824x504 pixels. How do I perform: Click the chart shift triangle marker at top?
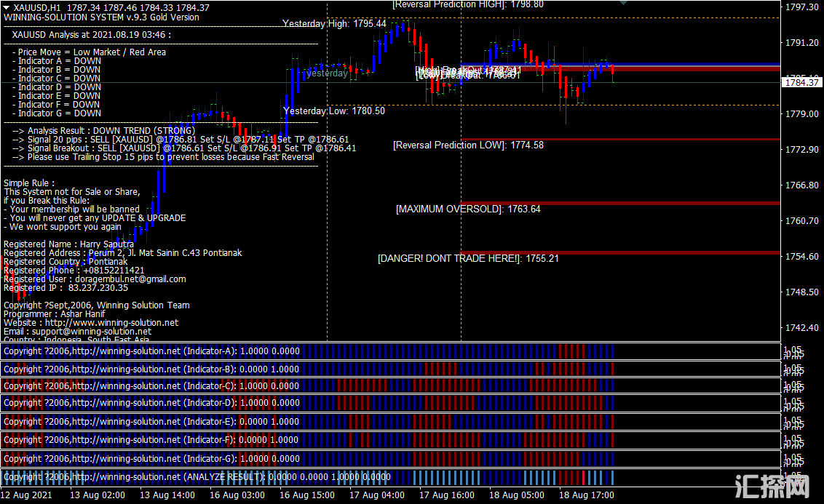[624, 3]
